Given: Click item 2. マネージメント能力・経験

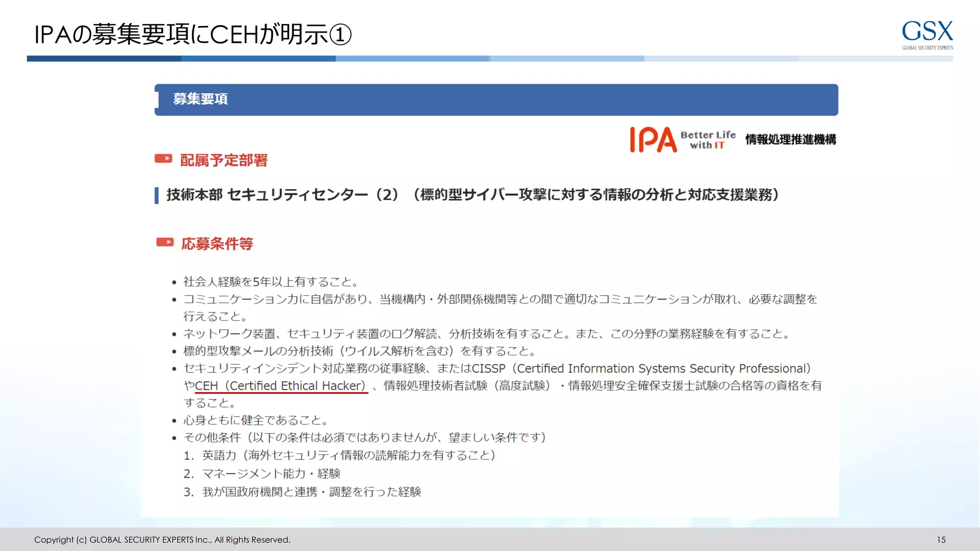Looking at the screenshot, I should tap(262, 474).
